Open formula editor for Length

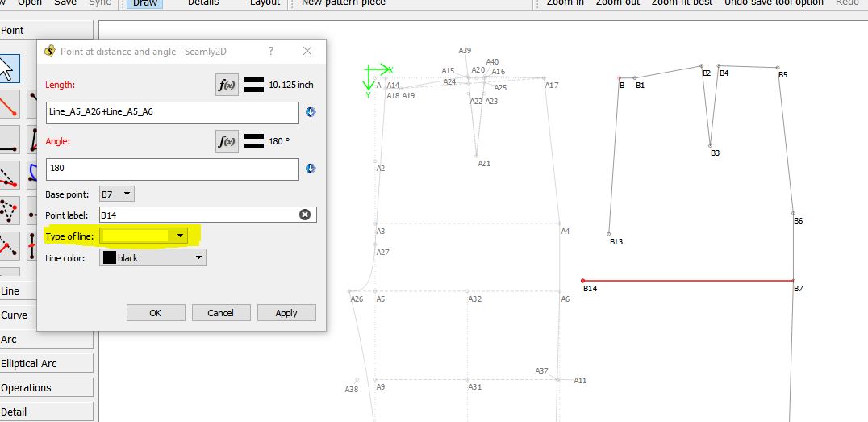(x=227, y=85)
